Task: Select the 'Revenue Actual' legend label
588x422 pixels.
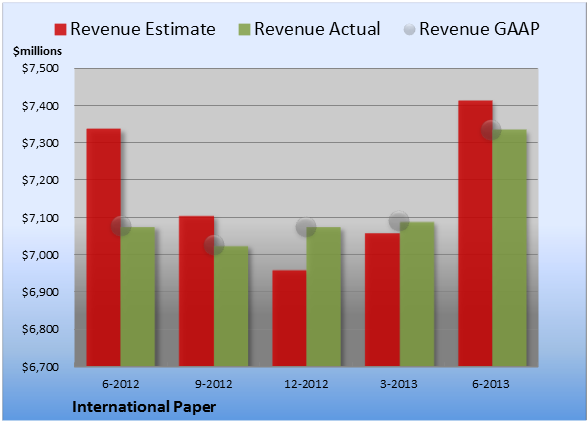Action: pyautogui.click(x=317, y=29)
